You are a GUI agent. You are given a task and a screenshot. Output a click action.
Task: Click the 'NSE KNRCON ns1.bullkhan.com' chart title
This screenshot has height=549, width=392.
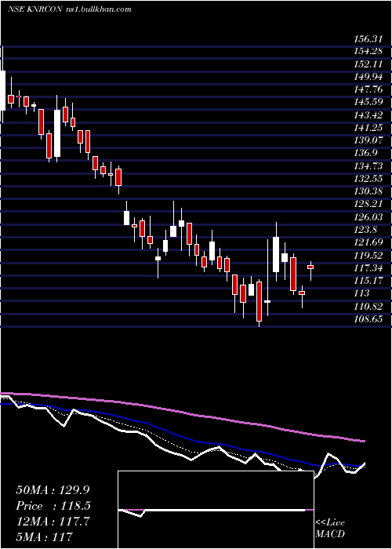click(69, 9)
